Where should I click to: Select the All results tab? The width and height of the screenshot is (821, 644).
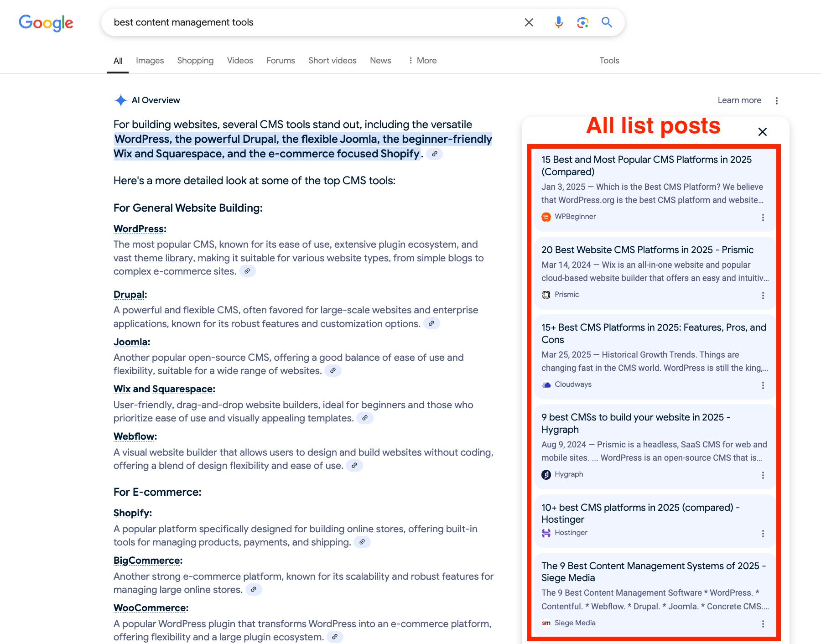(x=118, y=61)
